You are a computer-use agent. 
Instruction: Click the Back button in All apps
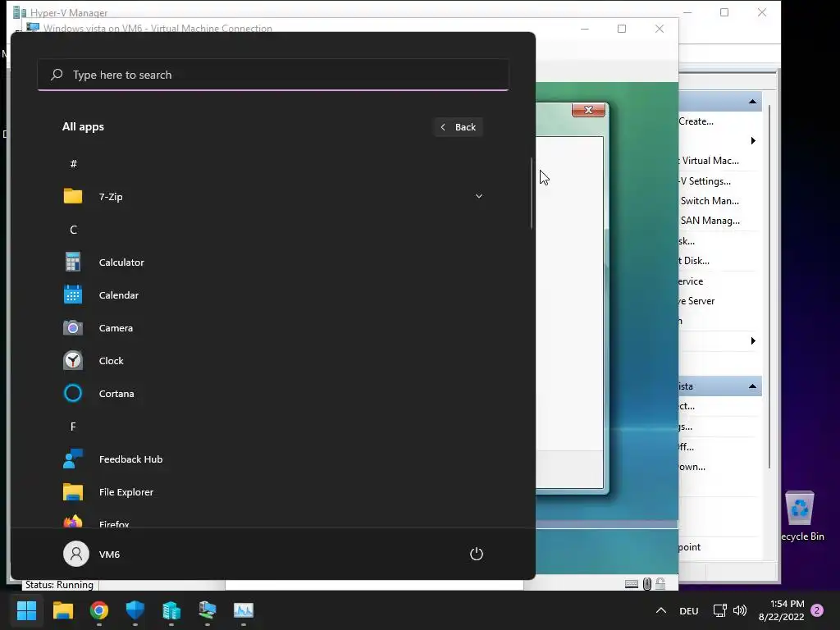(459, 127)
